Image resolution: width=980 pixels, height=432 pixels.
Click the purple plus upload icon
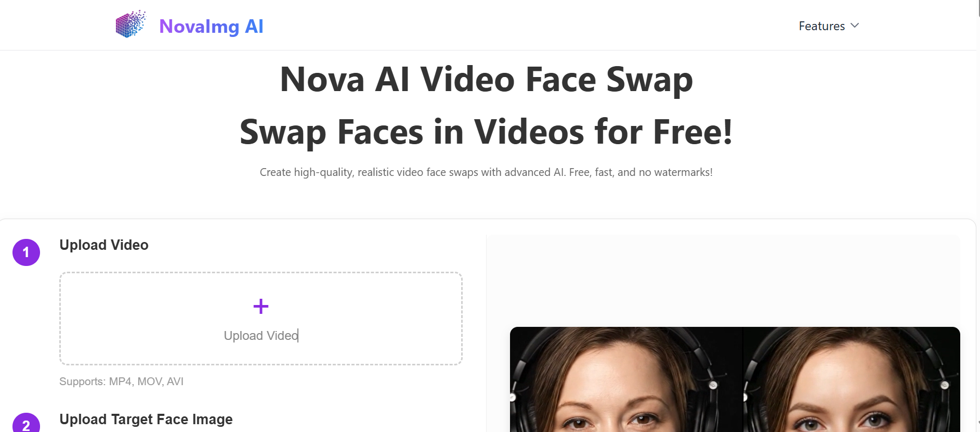coord(261,306)
